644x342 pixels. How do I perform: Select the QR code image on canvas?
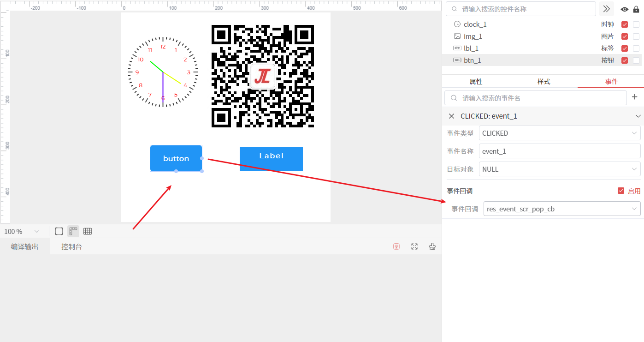[x=263, y=76]
